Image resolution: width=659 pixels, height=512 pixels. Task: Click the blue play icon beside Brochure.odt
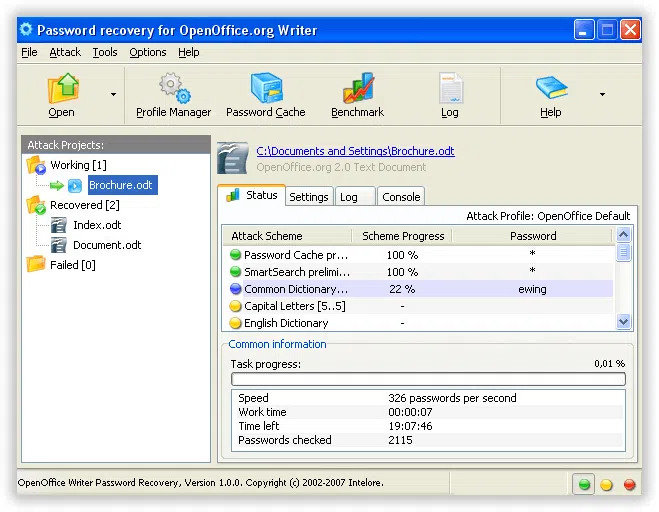click(x=75, y=185)
